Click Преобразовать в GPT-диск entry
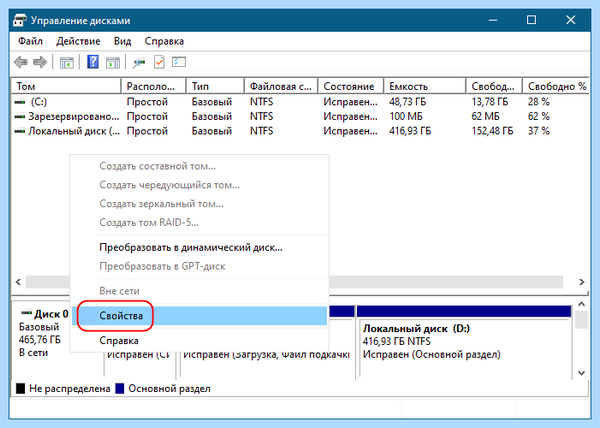The width and height of the screenshot is (600, 428). click(199, 266)
